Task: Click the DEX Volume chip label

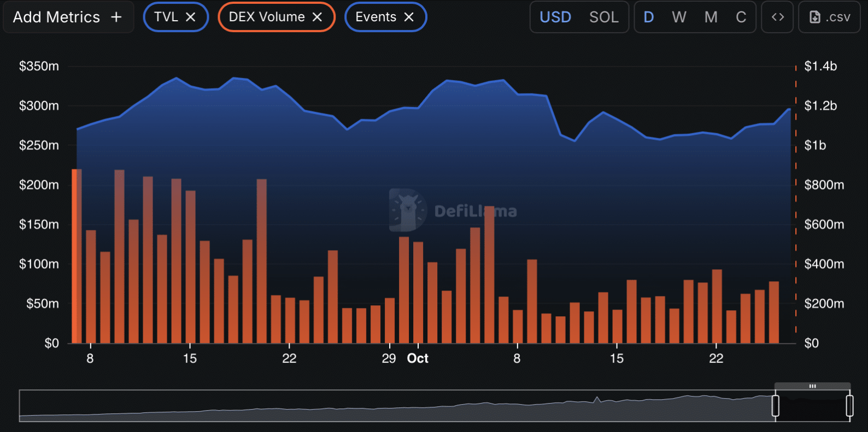Action: point(267,17)
